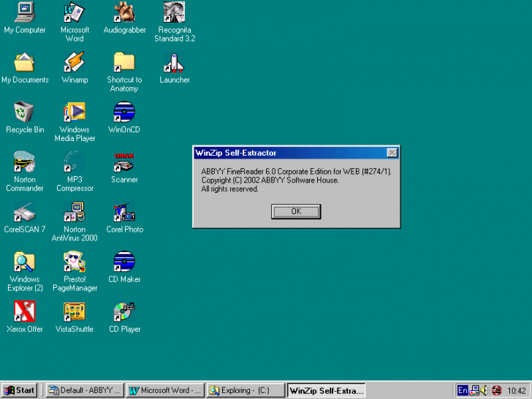
Task: Click the speaker volume tray icon
Action: pyautogui.click(x=484, y=390)
